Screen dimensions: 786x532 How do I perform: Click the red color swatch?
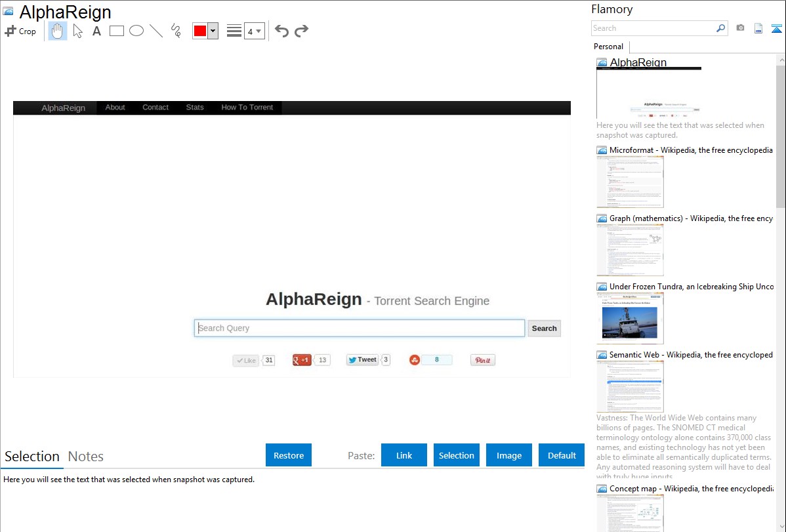200,31
